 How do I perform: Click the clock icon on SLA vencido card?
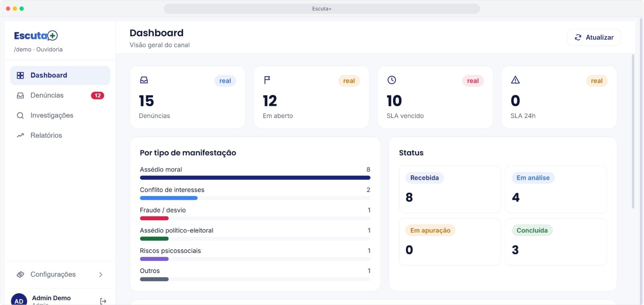[x=392, y=80]
